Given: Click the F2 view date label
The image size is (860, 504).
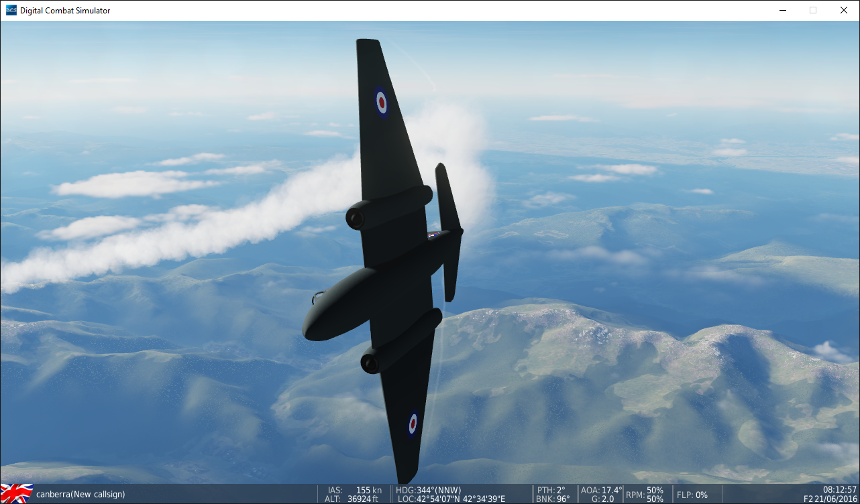Looking at the screenshot, I should click(830, 499).
